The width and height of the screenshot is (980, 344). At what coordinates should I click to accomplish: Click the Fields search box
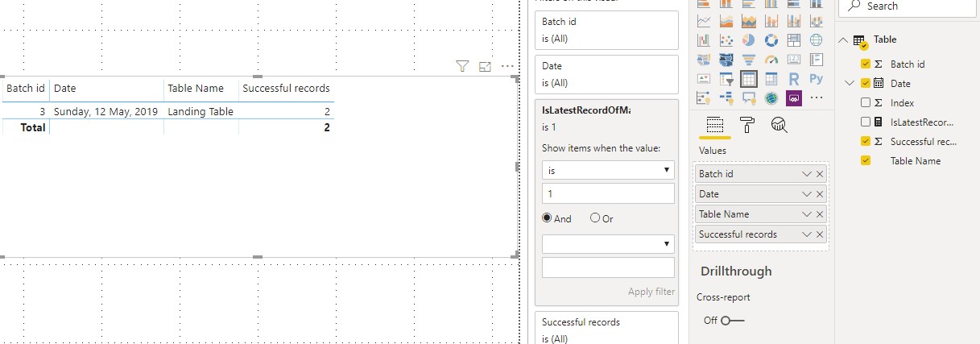(x=908, y=6)
